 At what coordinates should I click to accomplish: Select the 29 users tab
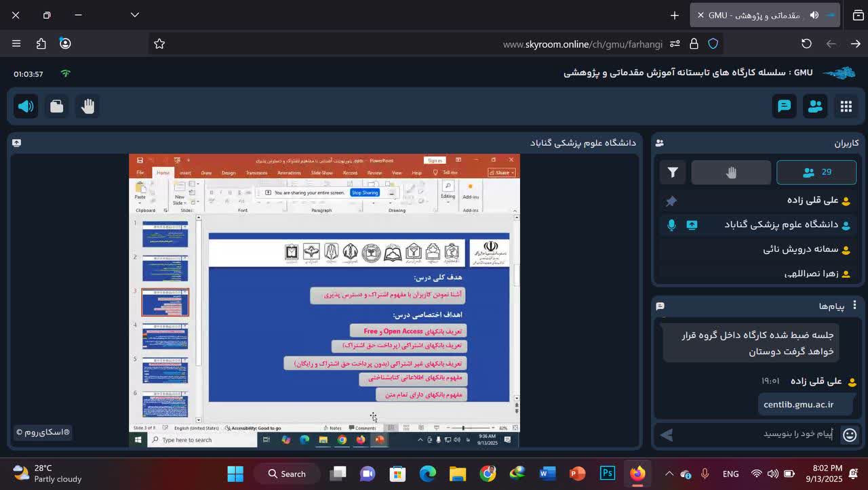click(816, 173)
